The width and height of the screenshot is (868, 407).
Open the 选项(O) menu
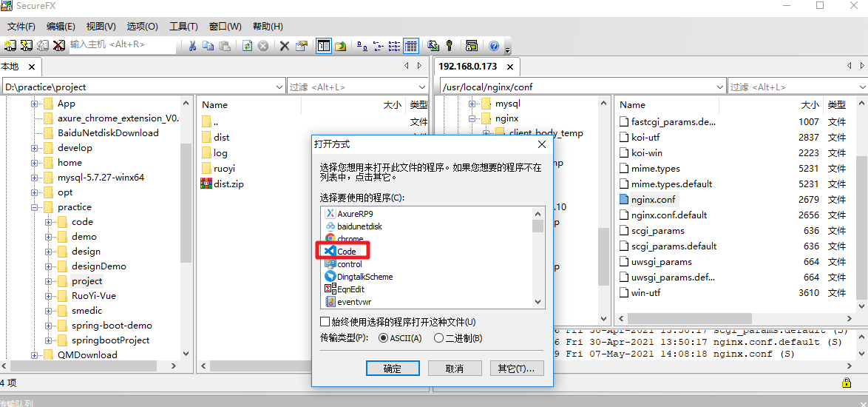pos(142,26)
